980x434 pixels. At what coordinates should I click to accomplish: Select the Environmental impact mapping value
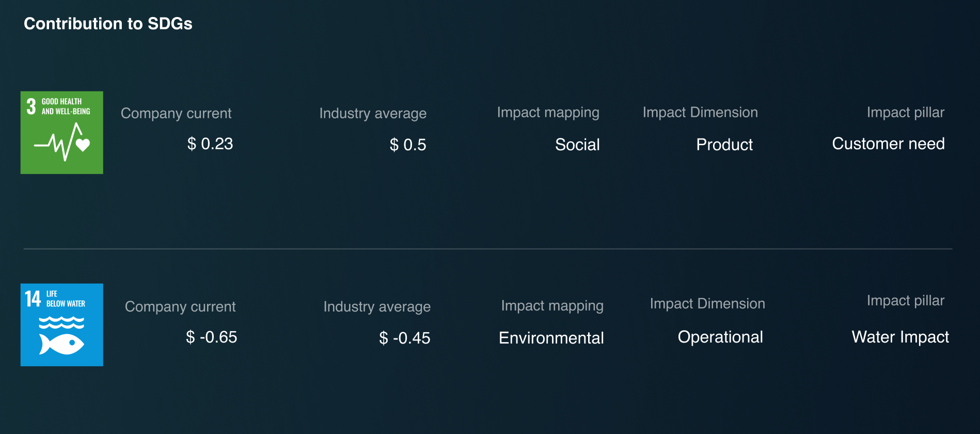(x=551, y=338)
